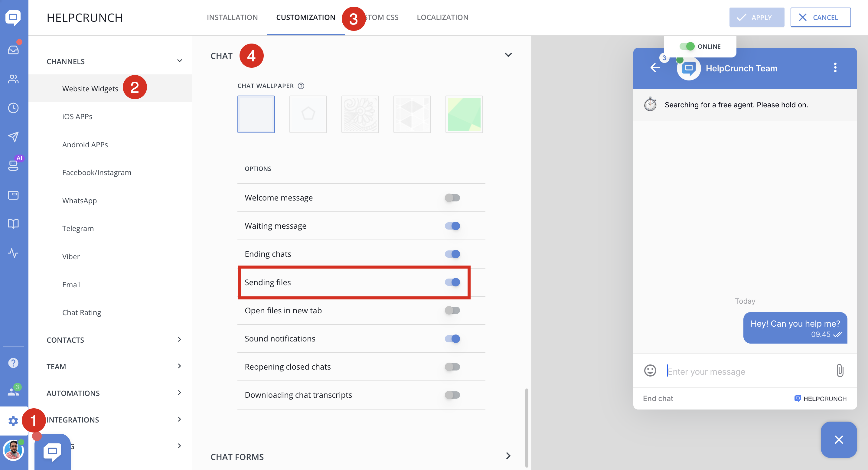The image size is (868, 470).
Task: Collapse the CHAT section chevron
Action: click(x=508, y=55)
